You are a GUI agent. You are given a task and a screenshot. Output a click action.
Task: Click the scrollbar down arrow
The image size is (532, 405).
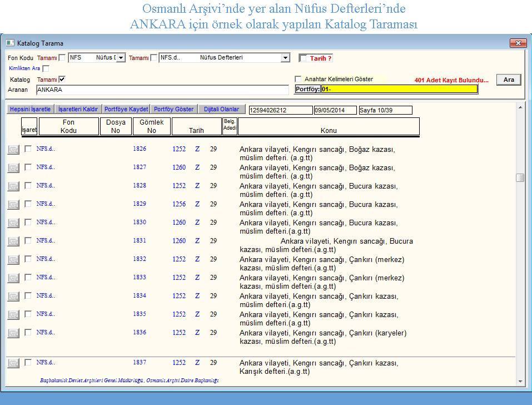[520, 382]
